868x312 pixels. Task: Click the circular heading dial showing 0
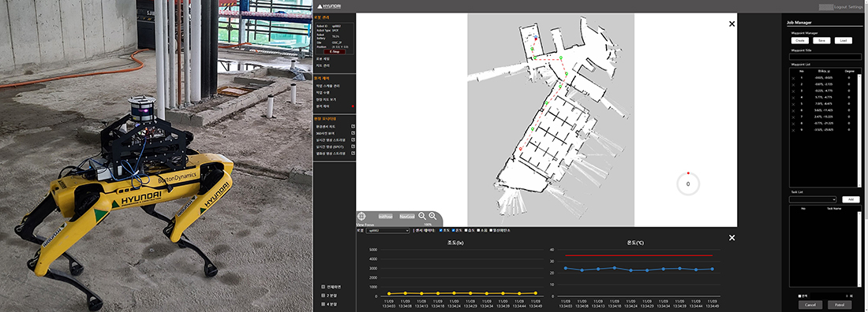[688, 184]
